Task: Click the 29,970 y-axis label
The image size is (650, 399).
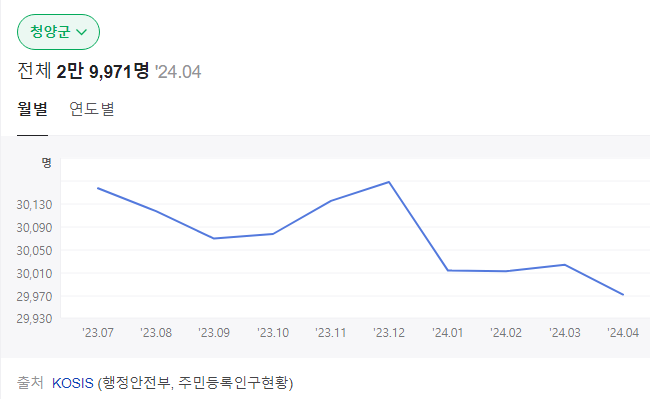Action: point(34,297)
